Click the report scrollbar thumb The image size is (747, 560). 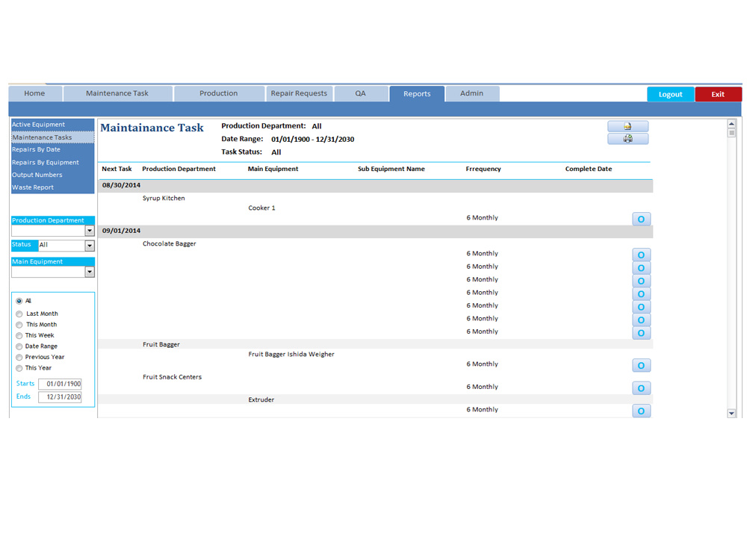pyautogui.click(x=732, y=134)
